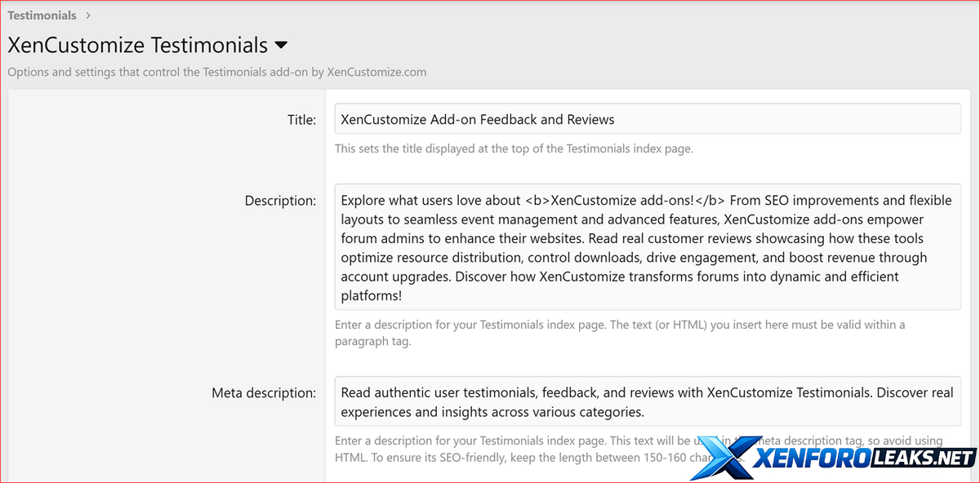This screenshot has width=980, height=483.
Task: Place cursor on 'platforms!' in the Description
Action: (372, 295)
